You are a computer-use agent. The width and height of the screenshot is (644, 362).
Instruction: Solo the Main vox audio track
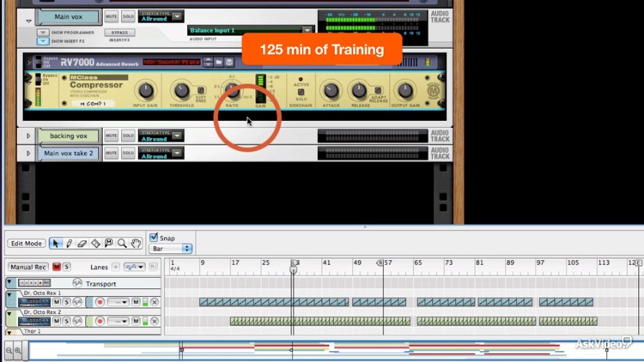click(128, 16)
